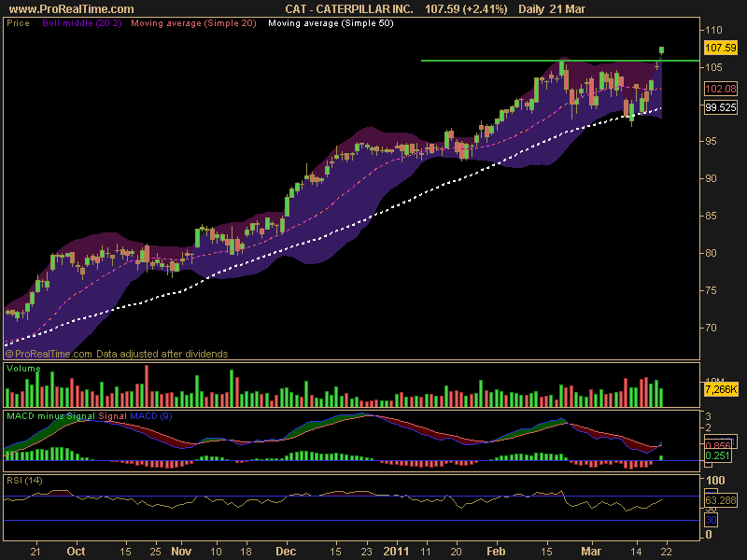
Task: Click the red Signal label in MACD panel
Action: point(112,415)
